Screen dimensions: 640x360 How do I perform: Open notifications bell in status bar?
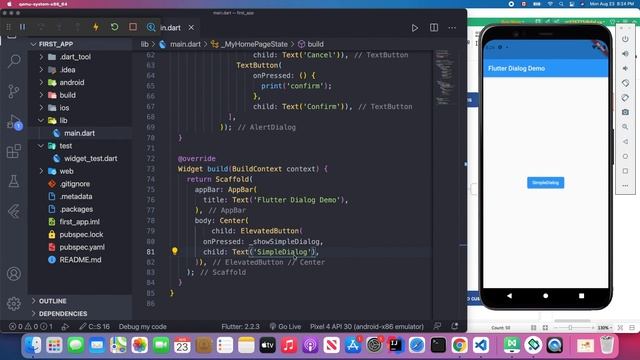tap(454, 326)
